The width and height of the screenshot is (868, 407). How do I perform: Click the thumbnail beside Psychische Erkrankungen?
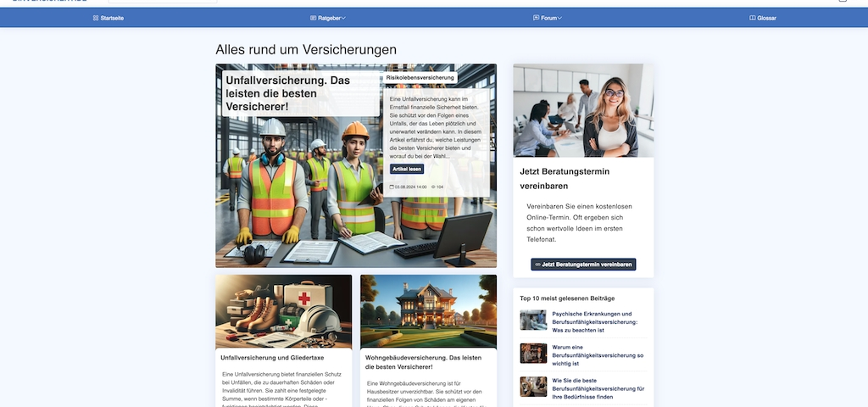[x=533, y=320]
